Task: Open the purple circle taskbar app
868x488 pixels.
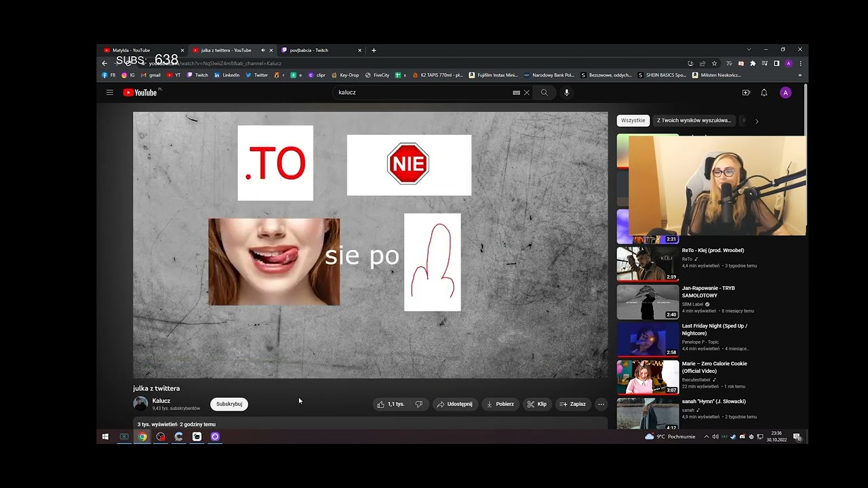Action: coord(215,436)
